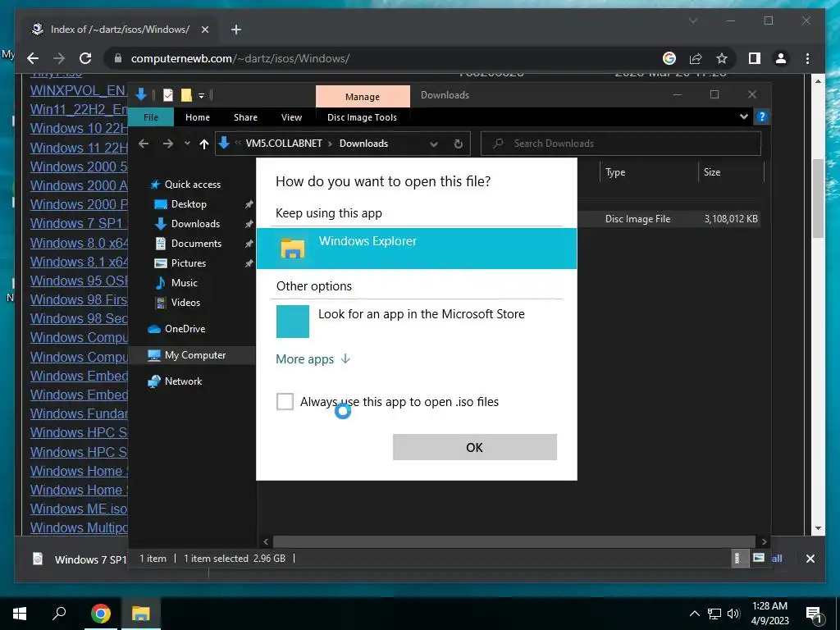Open Explorer help question mark icon

[762, 116]
